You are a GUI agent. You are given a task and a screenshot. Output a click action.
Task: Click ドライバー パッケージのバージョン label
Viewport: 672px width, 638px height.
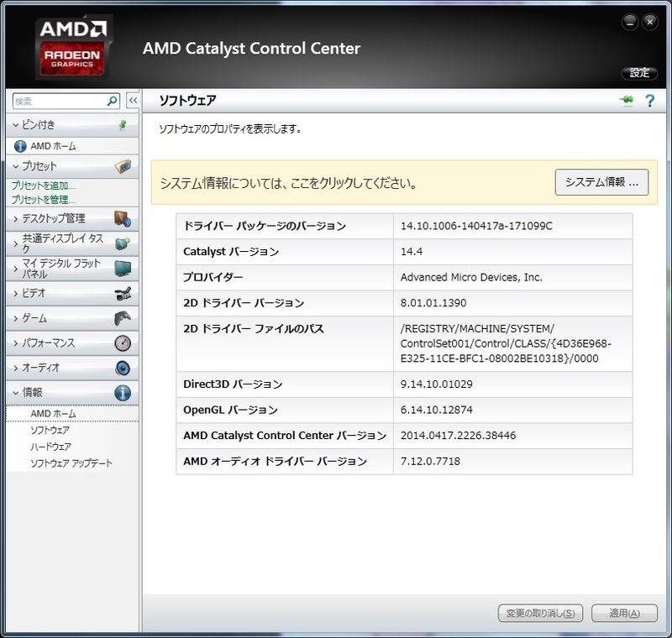click(265, 226)
